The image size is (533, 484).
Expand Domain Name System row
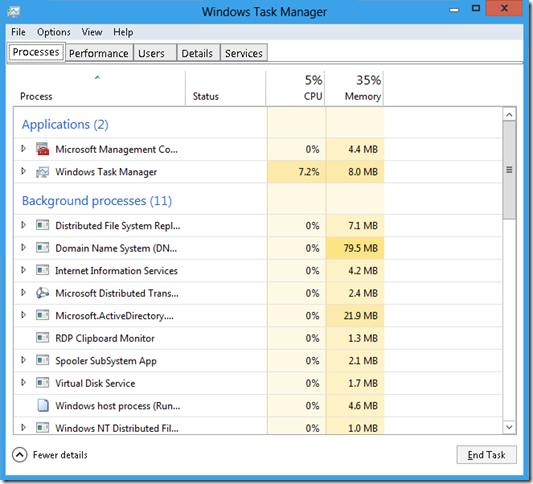click(x=23, y=247)
